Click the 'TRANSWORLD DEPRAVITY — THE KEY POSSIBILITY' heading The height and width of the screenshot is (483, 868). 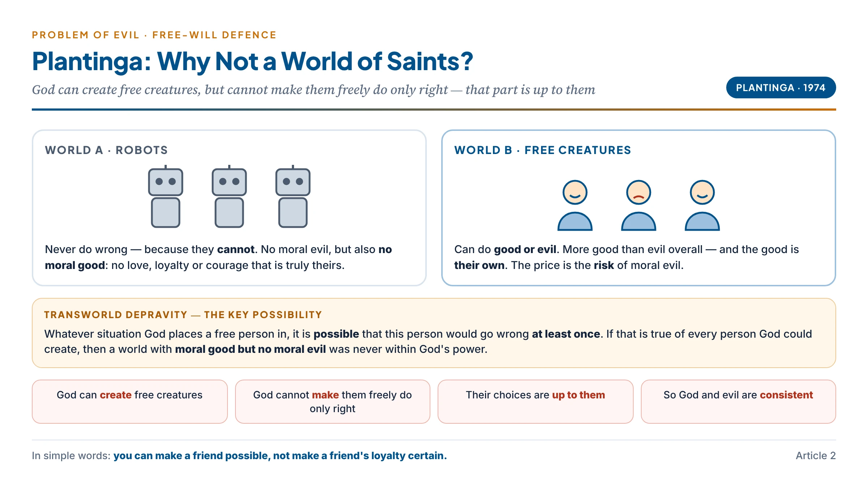183,315
